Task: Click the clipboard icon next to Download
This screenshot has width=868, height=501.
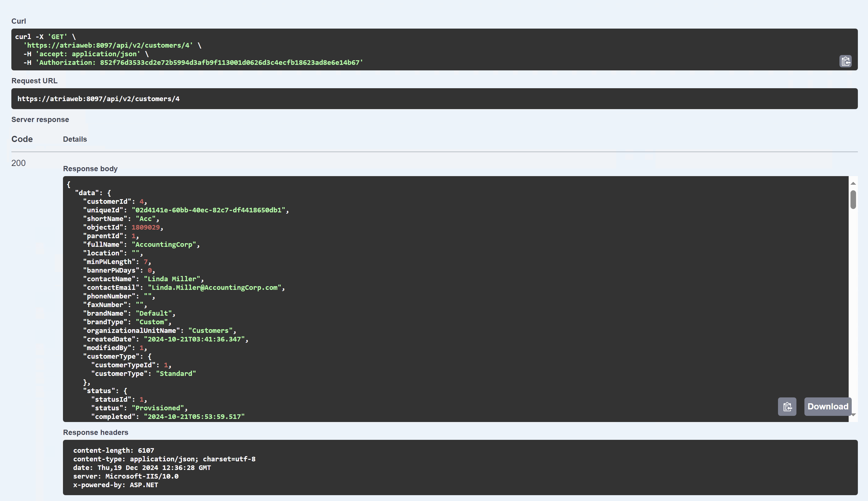Action: 787,406
